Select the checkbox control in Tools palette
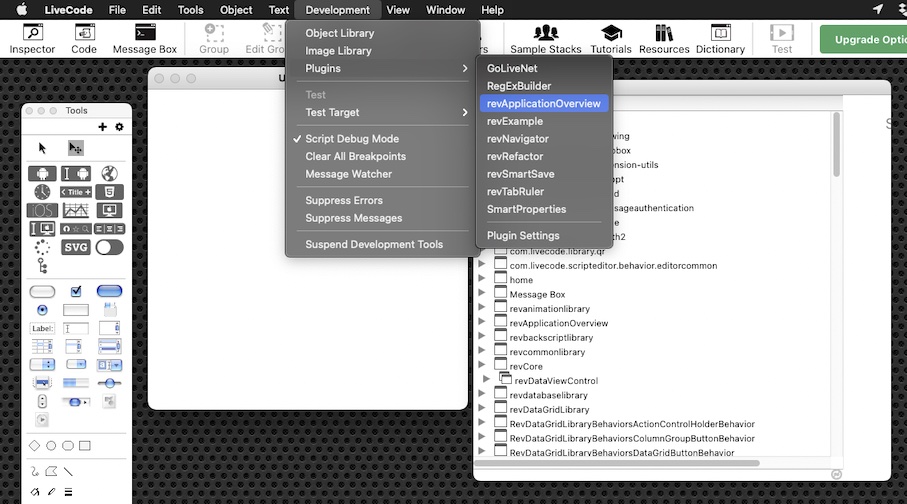The width and height of the screenshot is (907, 504). tap(76, 291)
